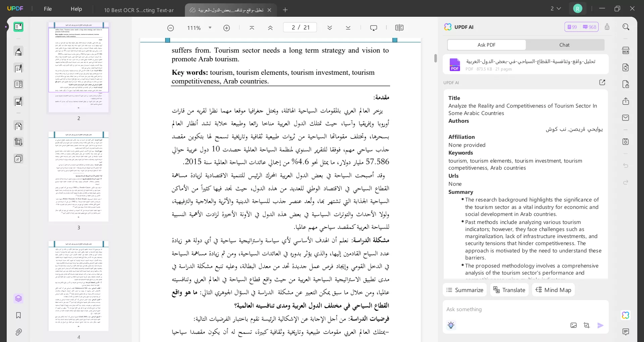Go to the next page
This screenshot has width=644, height=342.
point(330,28)
